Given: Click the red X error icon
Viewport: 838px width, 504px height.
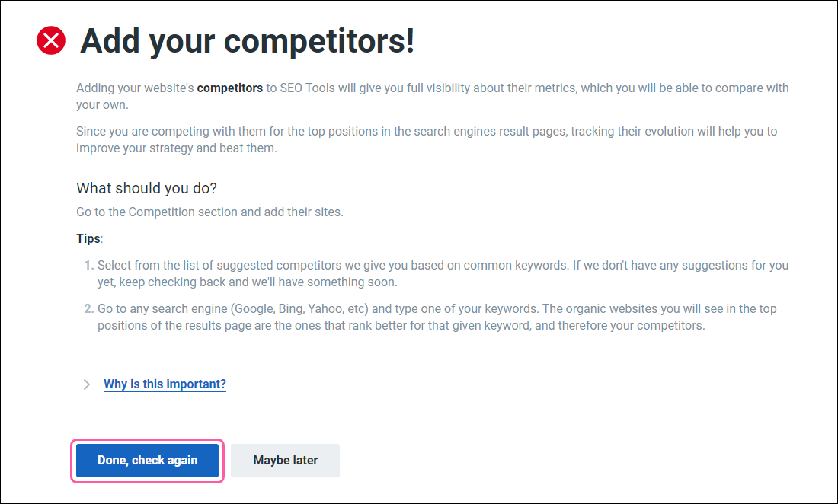Looking at the screenshot, I should pyautogui.click(x=51, y=40).
